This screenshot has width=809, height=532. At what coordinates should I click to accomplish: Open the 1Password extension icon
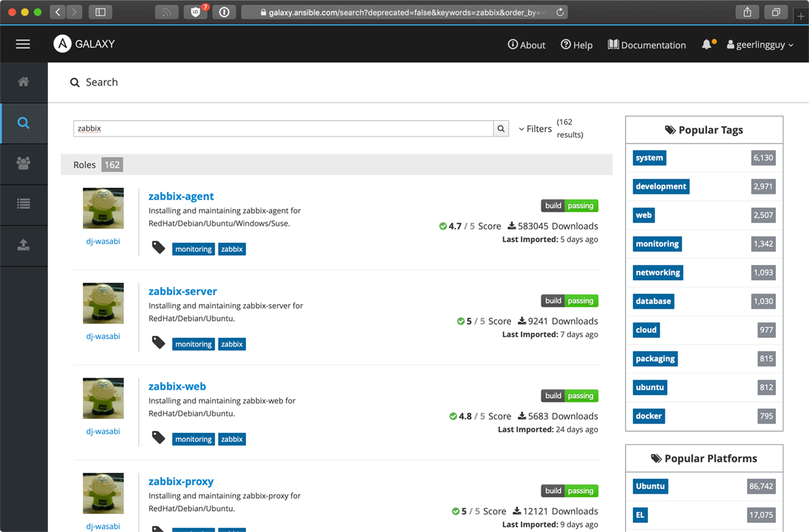(x=224, y=12)
